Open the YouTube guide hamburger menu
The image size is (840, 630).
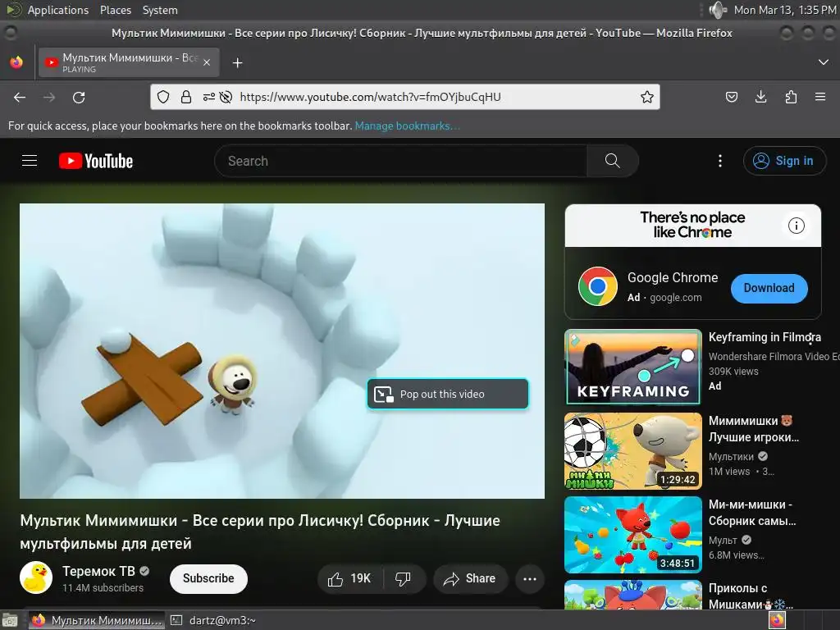[x=30, y=161]
